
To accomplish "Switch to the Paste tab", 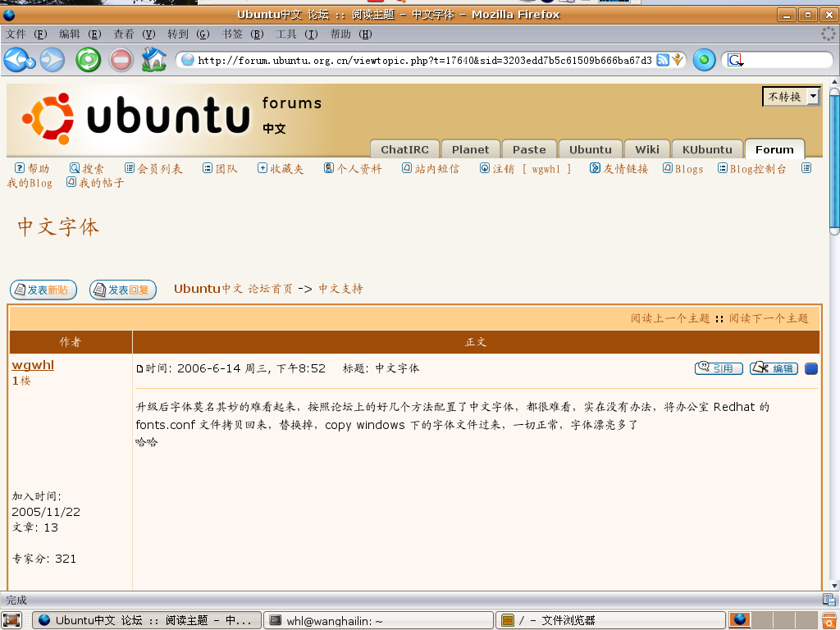I will [x=529, y=149].
